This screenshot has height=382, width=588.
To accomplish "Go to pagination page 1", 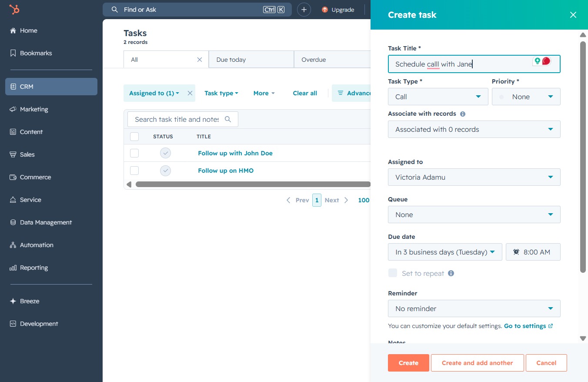I will tap(317, 200).
